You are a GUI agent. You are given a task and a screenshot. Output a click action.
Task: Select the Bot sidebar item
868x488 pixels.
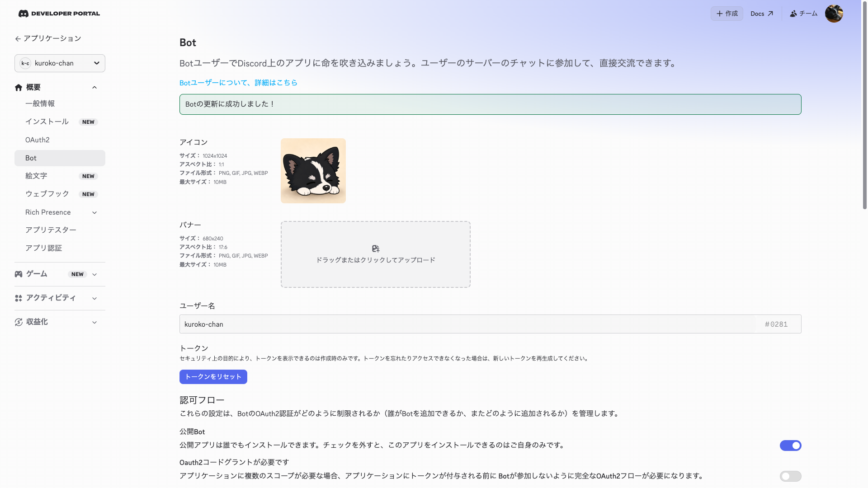point(60,158)
